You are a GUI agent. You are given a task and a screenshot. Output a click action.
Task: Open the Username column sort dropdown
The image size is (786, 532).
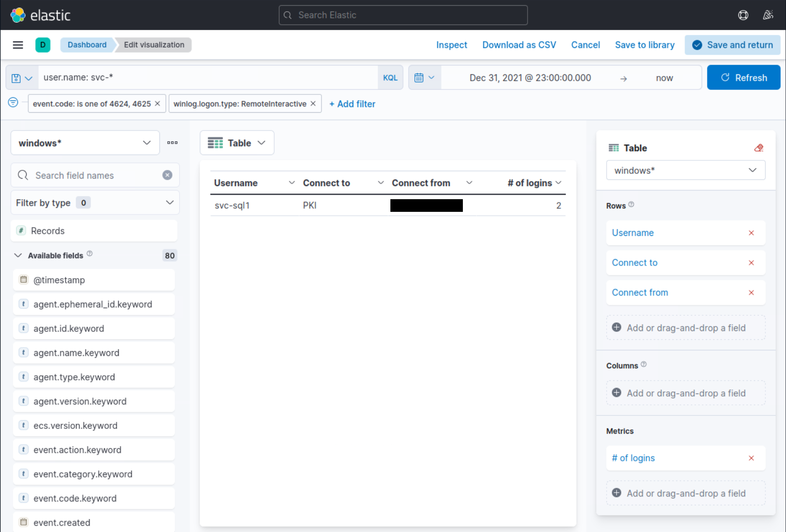[291, 183]
